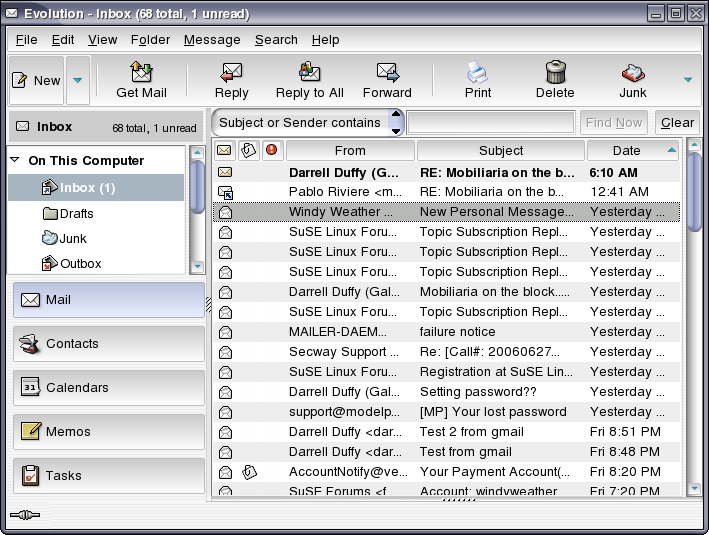Open the Message menu
The image size is (709, 535).
(x=212, y=40)
